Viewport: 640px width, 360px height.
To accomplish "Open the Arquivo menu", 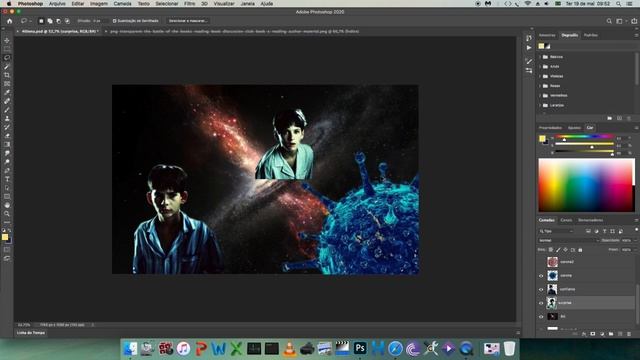I will [x=57, y=3].
